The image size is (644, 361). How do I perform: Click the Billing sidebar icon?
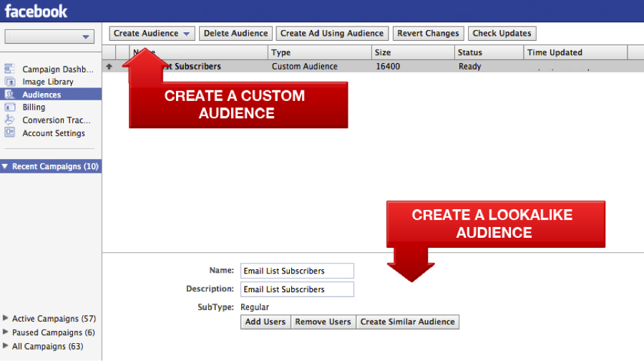[x=9, y=107]
